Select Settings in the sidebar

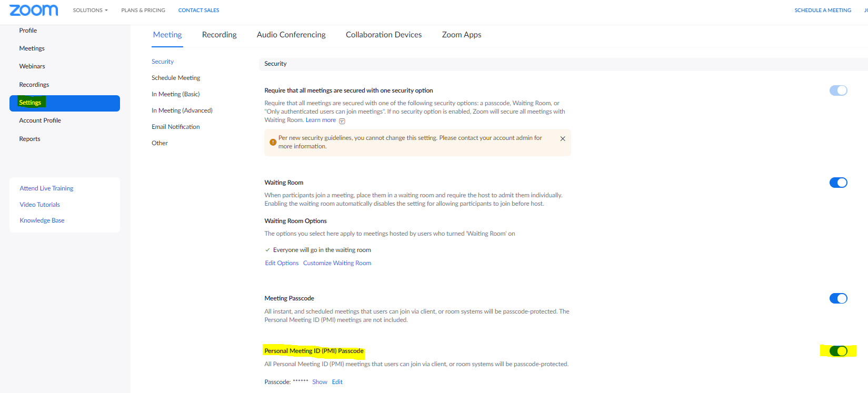(x=65, y=103)
